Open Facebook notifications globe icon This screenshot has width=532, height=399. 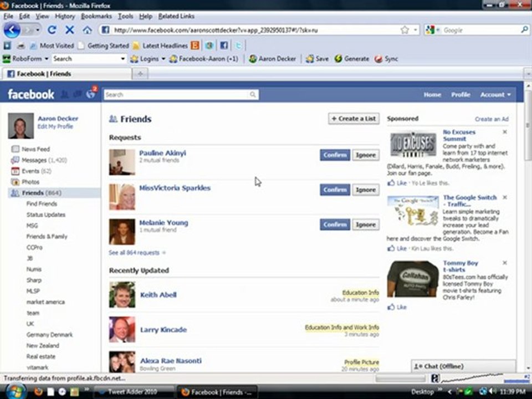coord(90,94)
